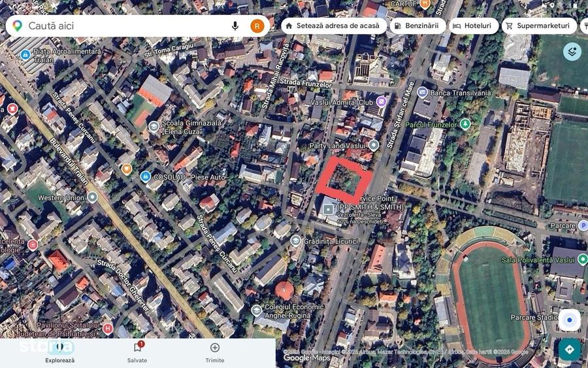This screenshot has height=368, width=588.
Task: Open the Western Union map pin
Action: [x=92, y=197]
